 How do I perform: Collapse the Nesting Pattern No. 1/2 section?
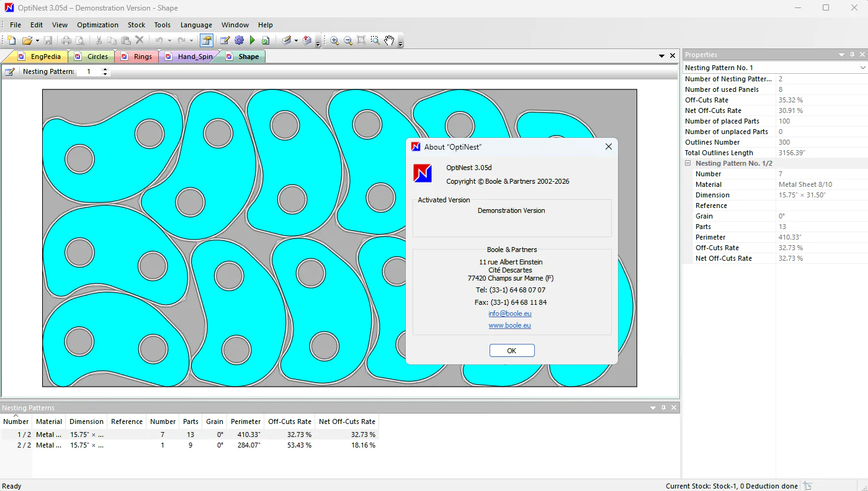pyautogui.click(x=687, y=163)
